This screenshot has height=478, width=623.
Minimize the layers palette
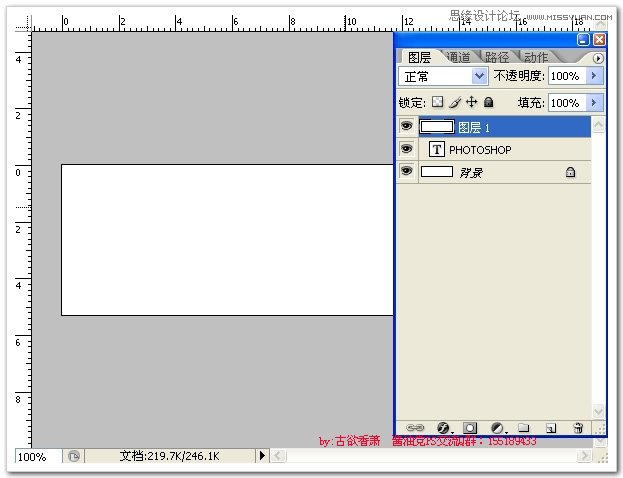[583, 39]
